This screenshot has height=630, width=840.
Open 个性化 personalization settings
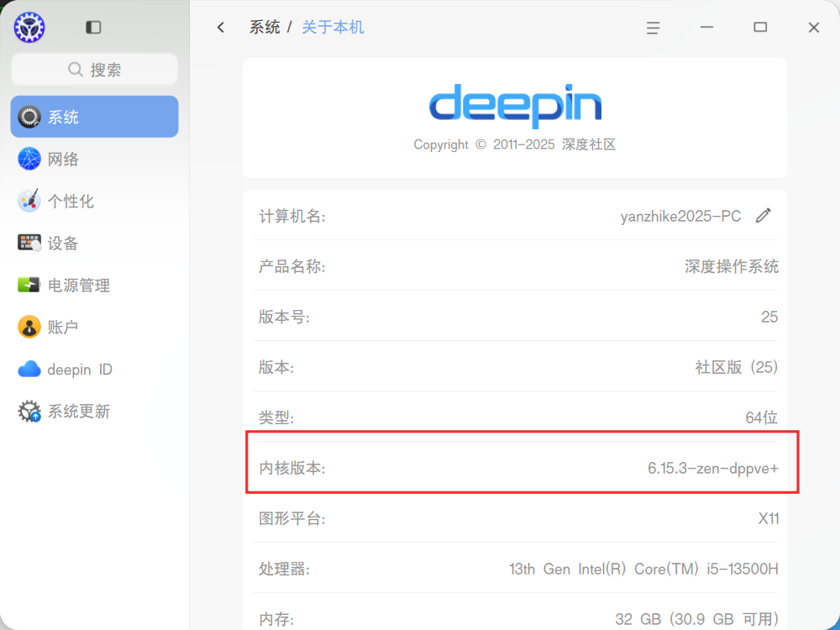(x=94, y=201)
